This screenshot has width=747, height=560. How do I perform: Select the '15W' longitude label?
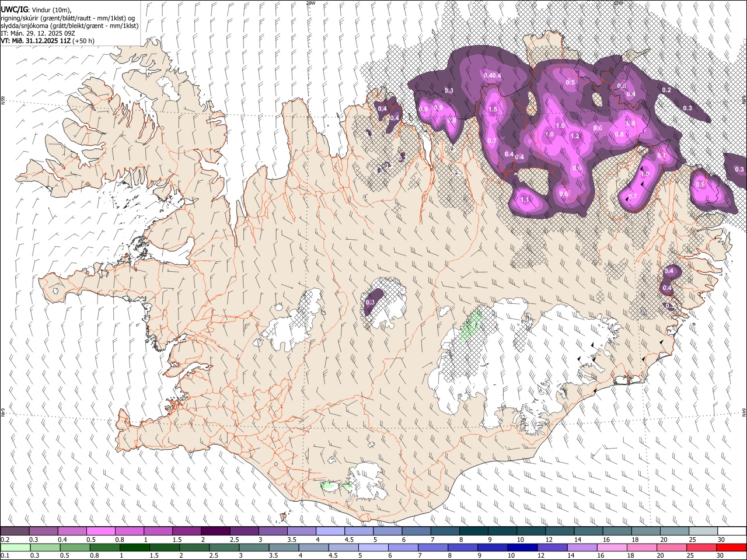[619, 3]
